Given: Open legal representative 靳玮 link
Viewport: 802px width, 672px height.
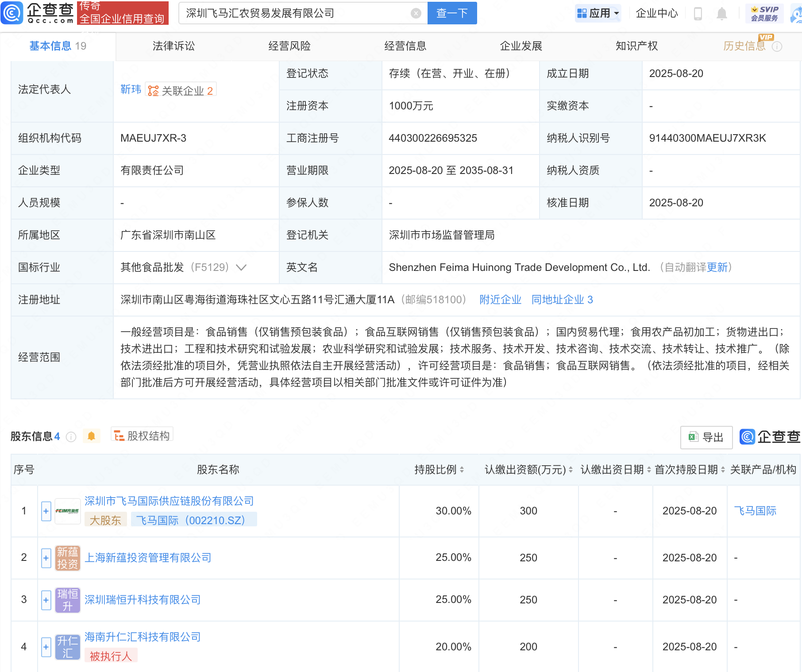Looking at the screenshot, I should (131, 90).
